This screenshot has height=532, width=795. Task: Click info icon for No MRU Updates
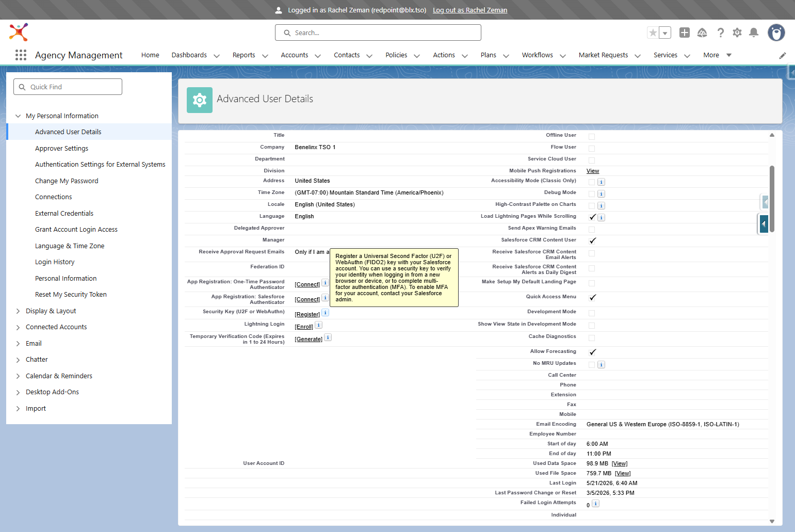pyautogui.click(x=602, y=364)
